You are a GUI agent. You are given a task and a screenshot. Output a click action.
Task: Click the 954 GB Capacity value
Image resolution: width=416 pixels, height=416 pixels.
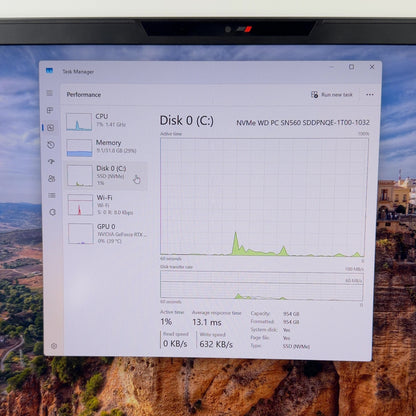coord(291,314)
